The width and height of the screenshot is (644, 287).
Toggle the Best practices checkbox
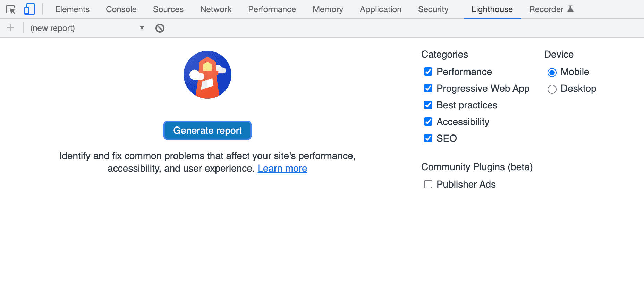coord(428,105)
